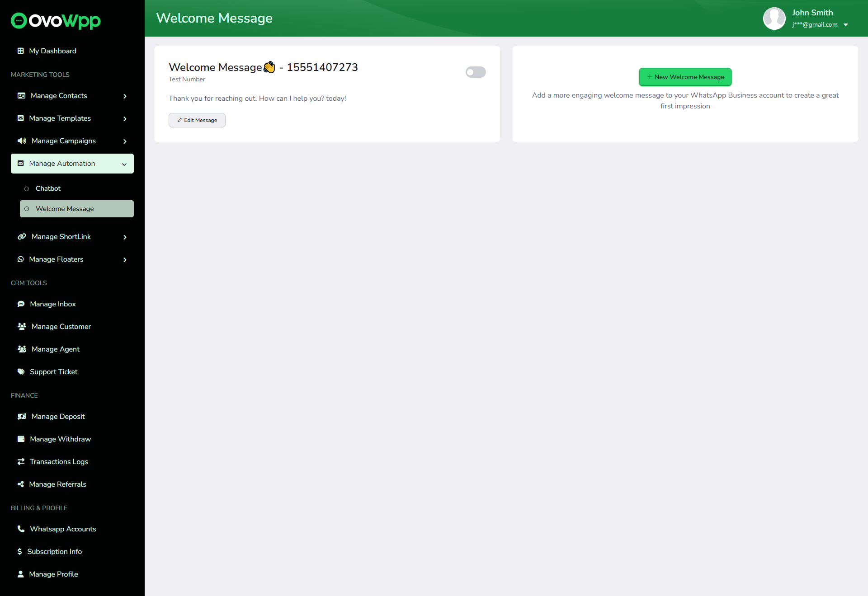Click the Manage Campaigns megaphone icon
868x596 pixels.
(x=22, y=141)
